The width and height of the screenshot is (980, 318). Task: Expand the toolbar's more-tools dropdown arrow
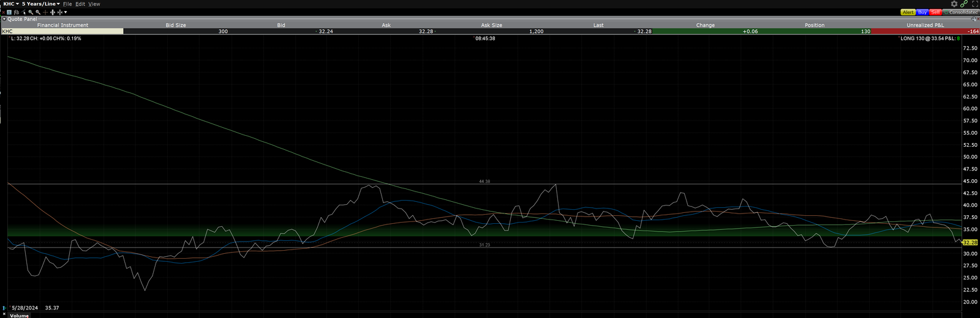(x=66, y=12)
